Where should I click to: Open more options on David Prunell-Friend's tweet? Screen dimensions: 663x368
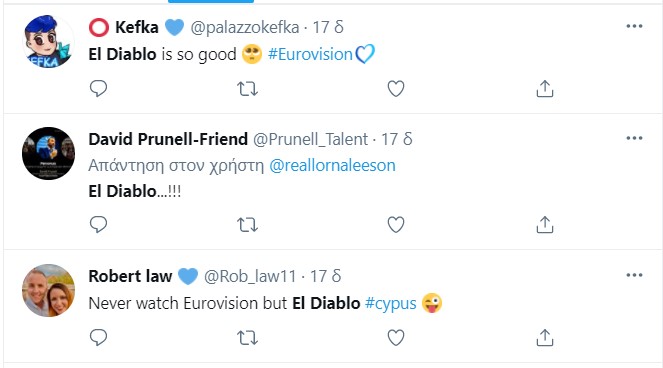click(x=634, y=138)
